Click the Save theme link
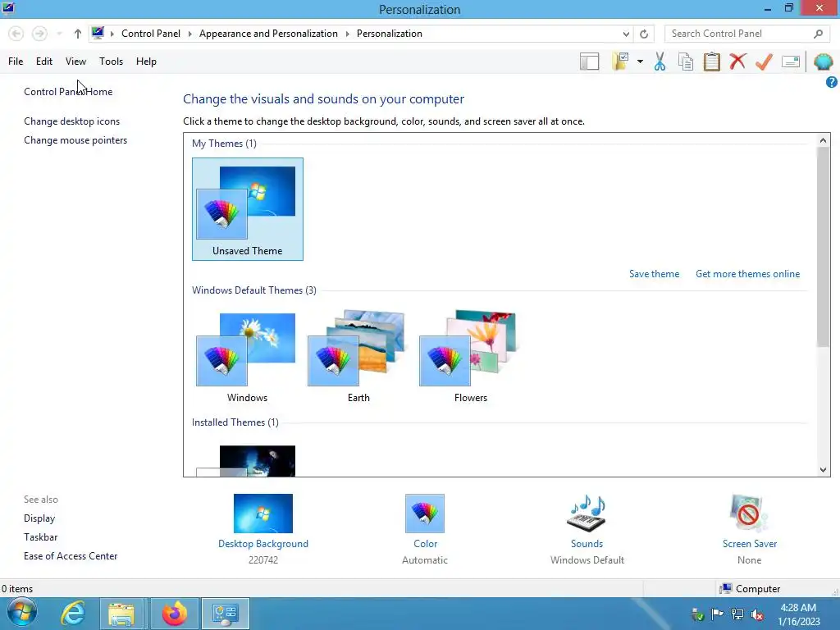This screenshot has height=630, width=840. click(654, 274)
